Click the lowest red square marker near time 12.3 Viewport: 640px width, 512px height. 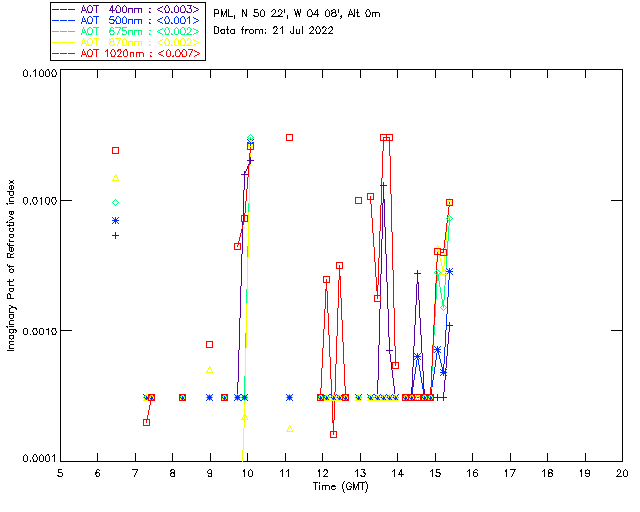[333, 434]
